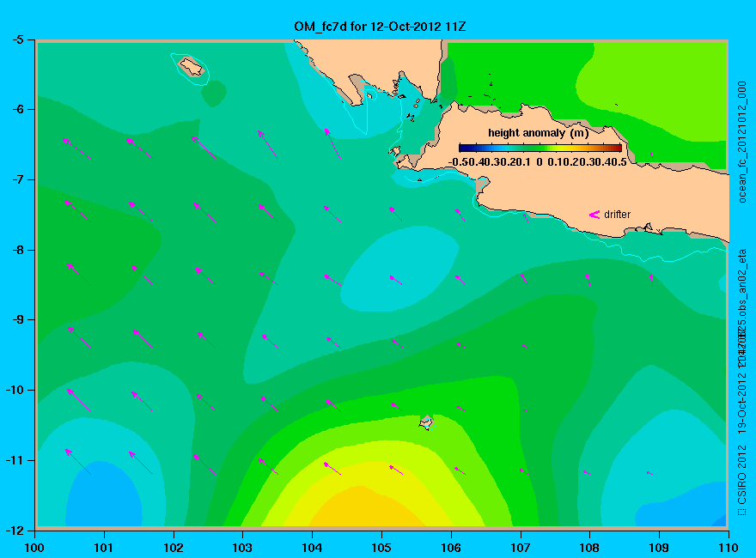Select the y-axis label "-9"
Viewport: 756px width, 558px height.
click(x=17, y=320)
